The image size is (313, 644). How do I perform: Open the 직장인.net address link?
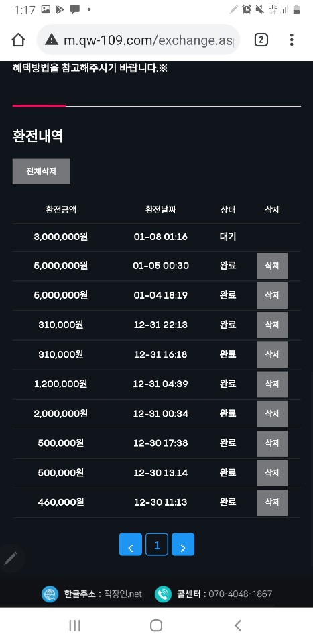point(123,594)
